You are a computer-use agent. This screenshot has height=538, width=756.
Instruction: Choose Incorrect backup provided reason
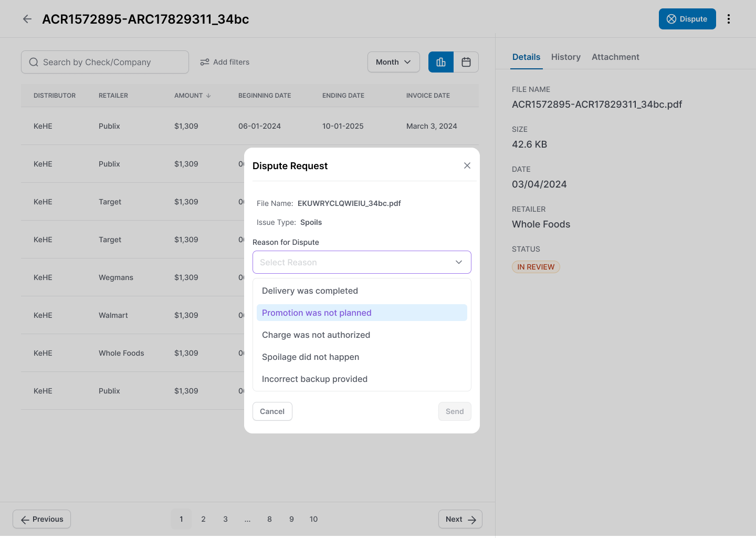[x=362, y=379]
